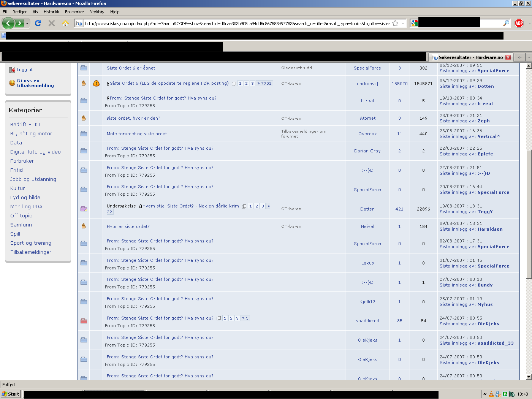
Task: Open page 2 of Siste Ordet 6 topic
Action: pyautogui.click(x=246, y=84)
